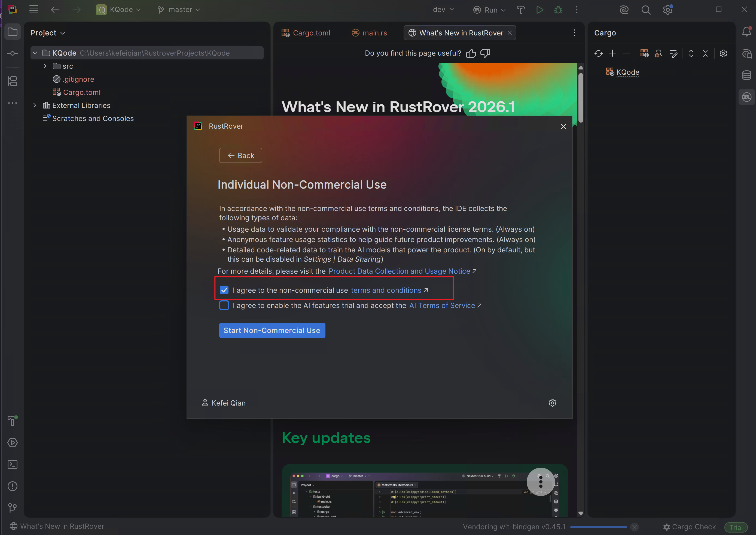Screen dimensions: 756x535
Task: Open the Build tool window at bottom left
Action: coord(13,420)
